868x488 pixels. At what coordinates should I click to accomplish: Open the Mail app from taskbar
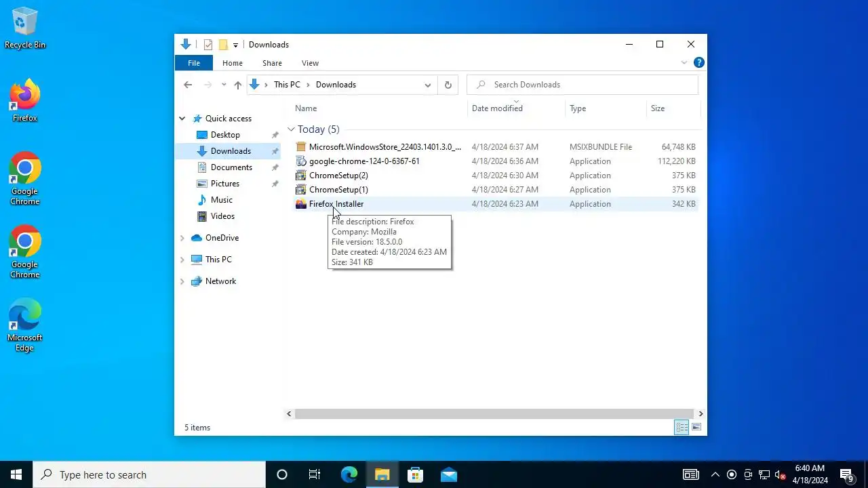448,474
